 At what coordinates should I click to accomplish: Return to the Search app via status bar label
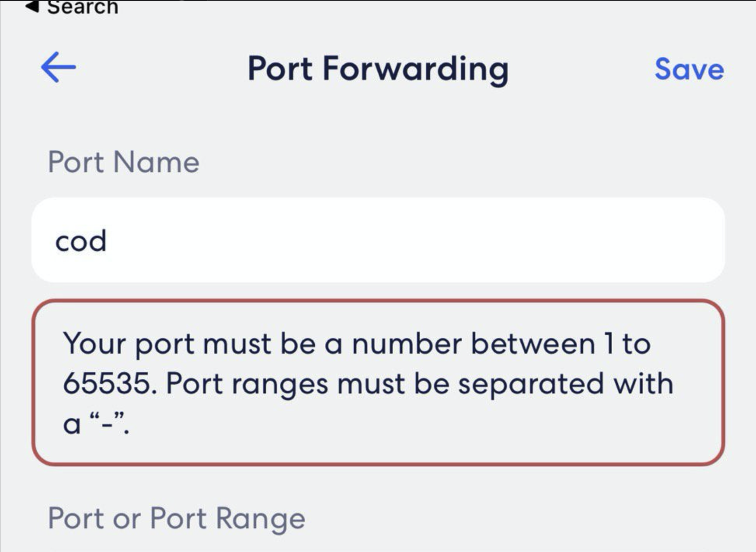pyautogui.click(x=82, y=7)
